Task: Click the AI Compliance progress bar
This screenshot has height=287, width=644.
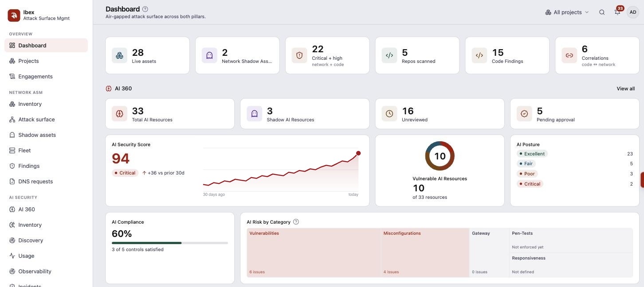Action: 170,243
